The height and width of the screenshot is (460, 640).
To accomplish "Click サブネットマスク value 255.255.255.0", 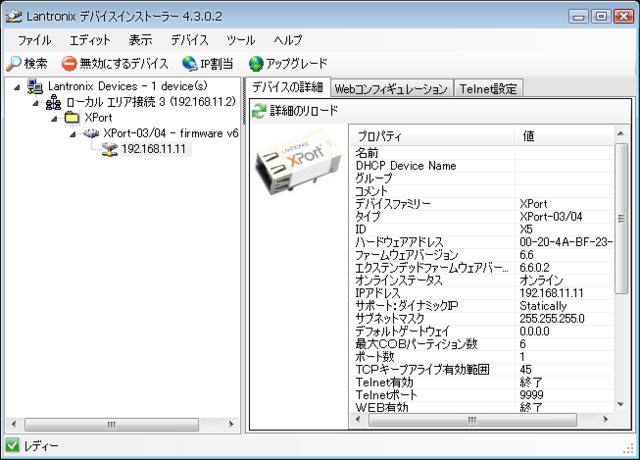I will (x=552, y=318).
